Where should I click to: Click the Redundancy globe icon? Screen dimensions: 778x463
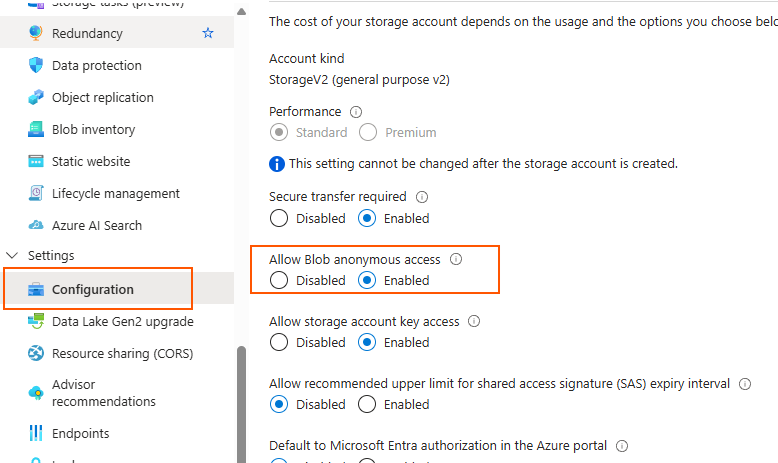point(36,33)
